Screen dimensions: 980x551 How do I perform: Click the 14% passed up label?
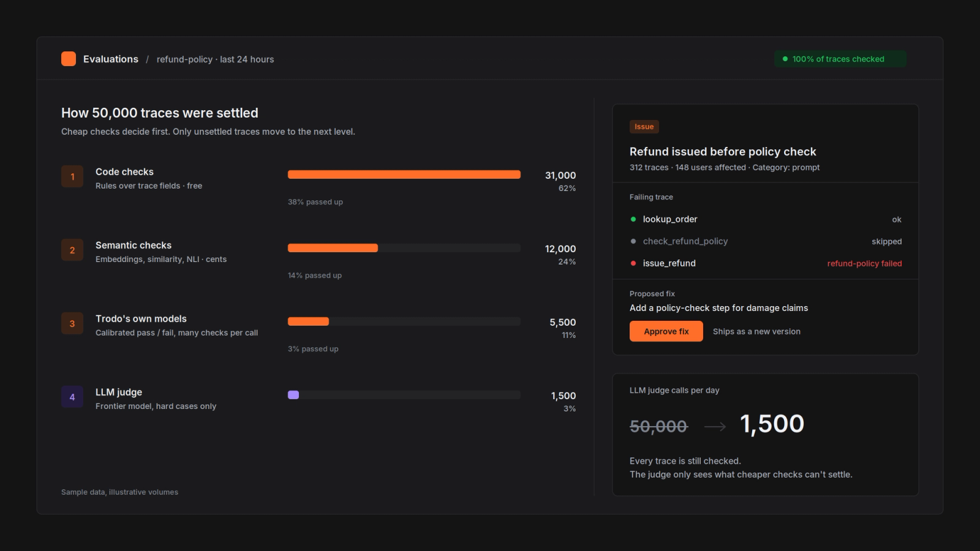pyautogui.click(x=315, y=275)
